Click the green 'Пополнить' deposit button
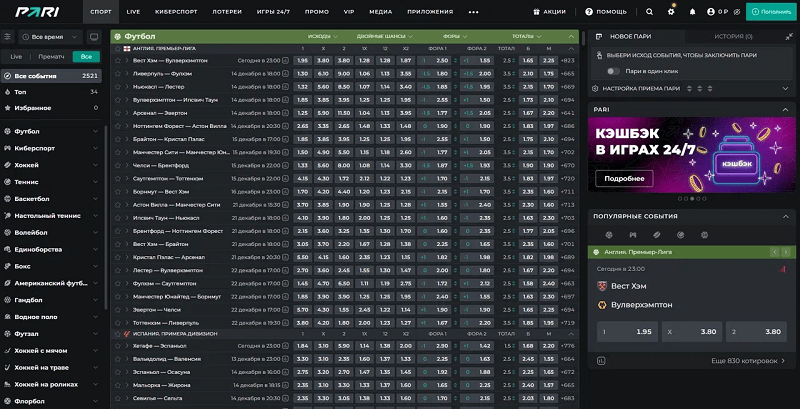Viewport: 800px width, 409px height. tap(771, 12)
